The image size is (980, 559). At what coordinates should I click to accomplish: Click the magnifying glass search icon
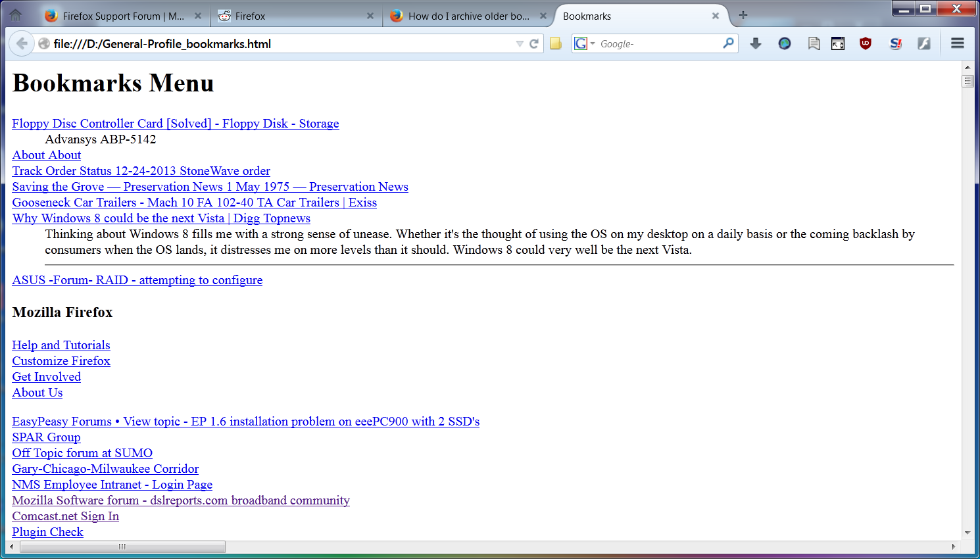[728, 43]
